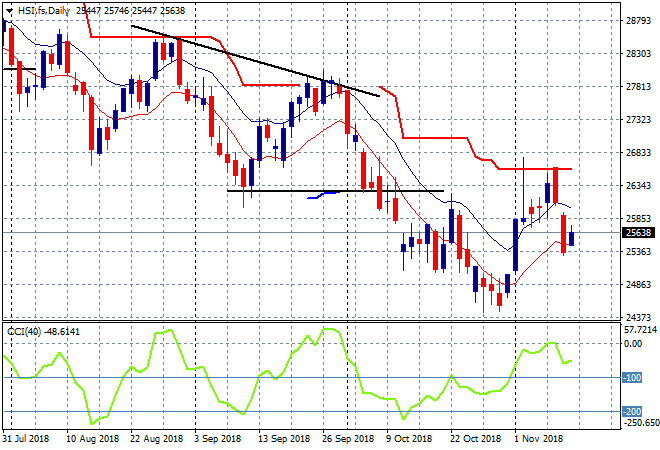Image resolution: width=660 pixels, height=450 pixels.
Task: Select the black horizontal support line near 26343
Action: click(335, 191)
